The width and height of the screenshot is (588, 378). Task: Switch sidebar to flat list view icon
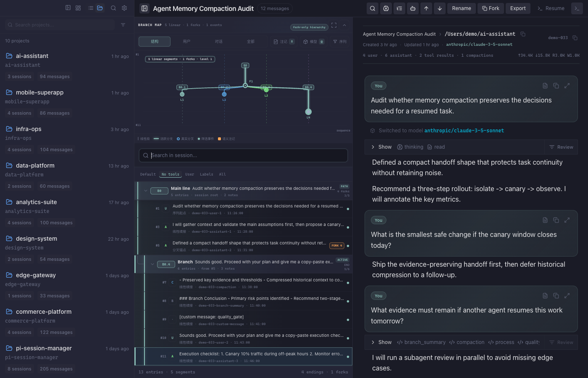pyautogui.click(x=91, y=8)
